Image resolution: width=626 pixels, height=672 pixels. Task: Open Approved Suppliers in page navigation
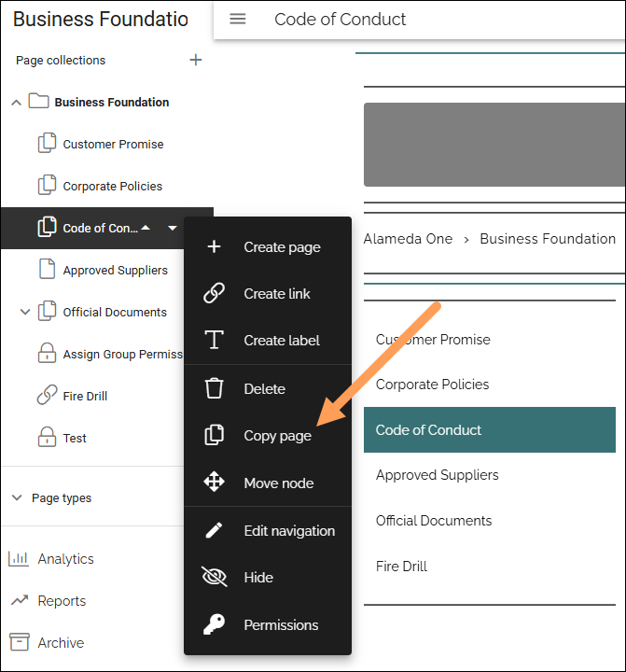[437, 475]
